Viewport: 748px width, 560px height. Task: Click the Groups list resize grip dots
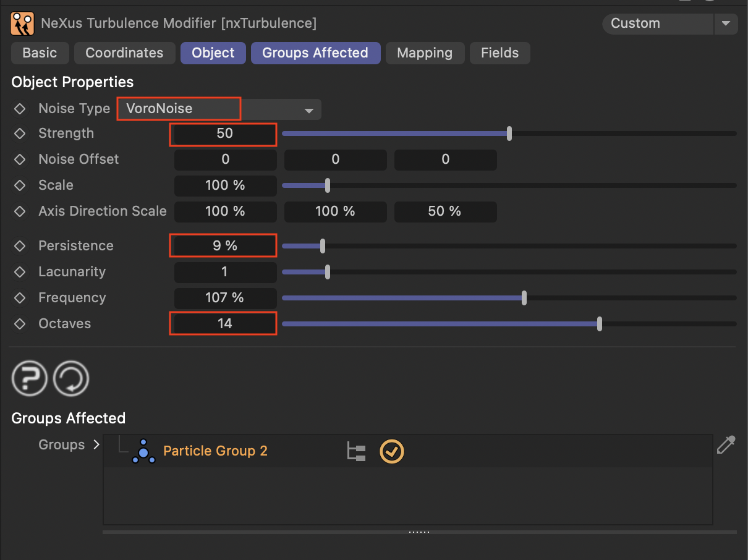[420, 532]
